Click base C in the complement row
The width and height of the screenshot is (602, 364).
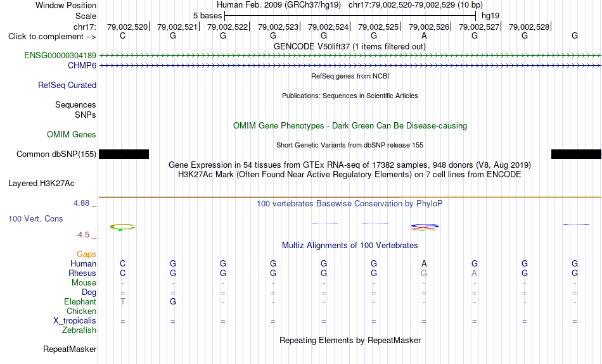122,36
